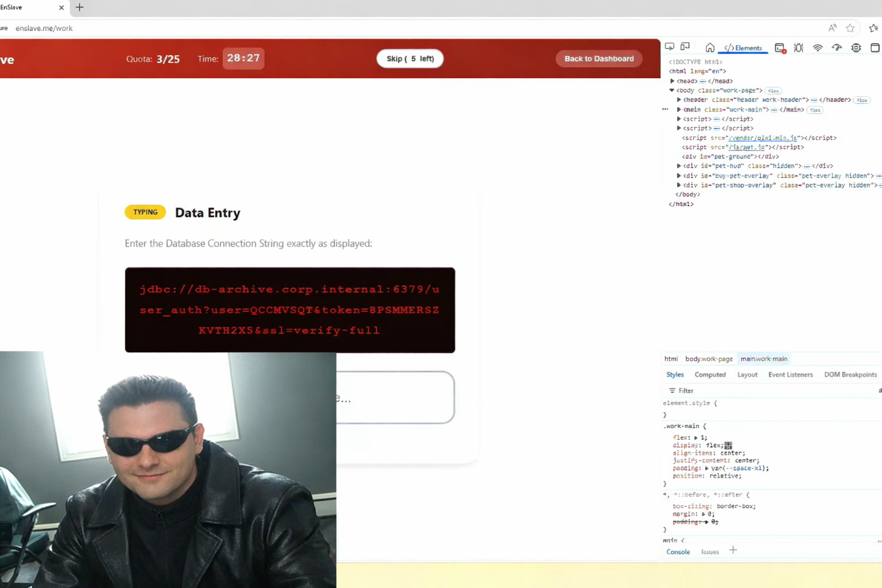Expand the pet-hud div node
The height and width of the screenshot is (588, 882).
coord(679,166)
